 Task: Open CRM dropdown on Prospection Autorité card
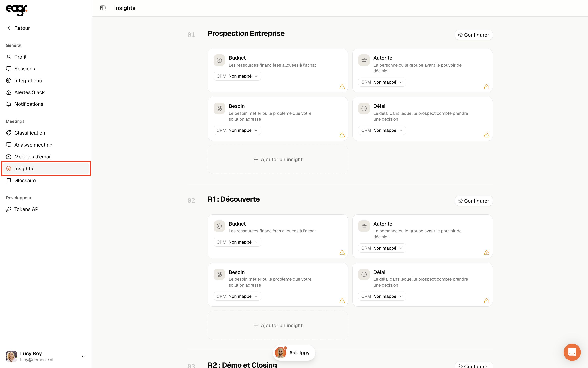pyautogui.click(x=382, y=82)
